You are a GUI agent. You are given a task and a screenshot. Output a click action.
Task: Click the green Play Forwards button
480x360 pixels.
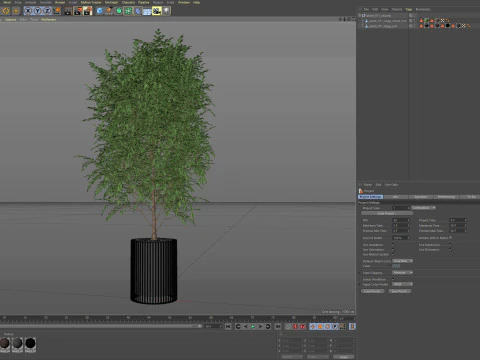pos(253,327)
